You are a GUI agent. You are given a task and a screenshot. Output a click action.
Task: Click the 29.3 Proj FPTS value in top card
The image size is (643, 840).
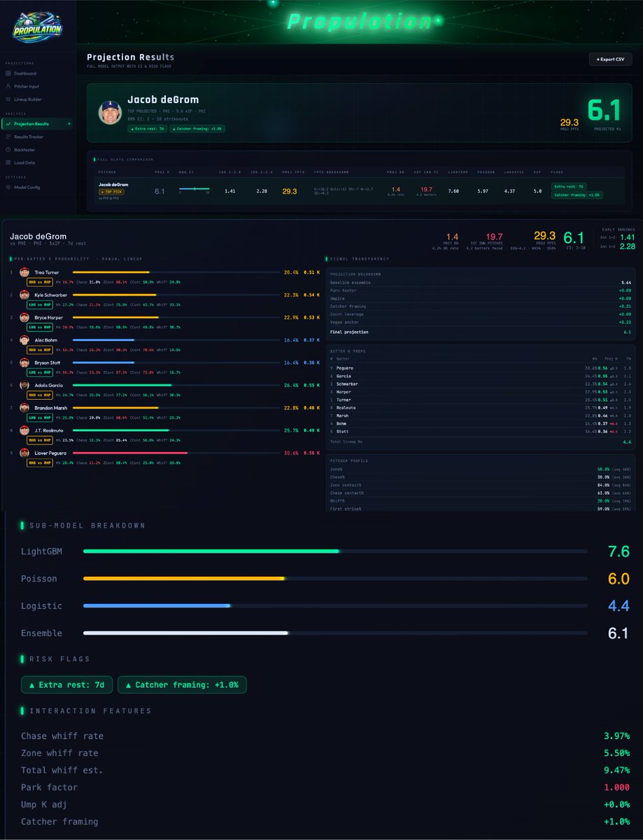pos(570,122)
